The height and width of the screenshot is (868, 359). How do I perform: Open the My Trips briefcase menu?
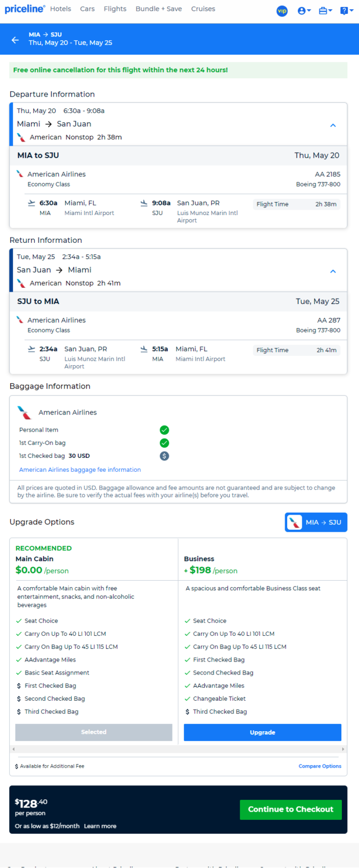(x=325, y=11)
